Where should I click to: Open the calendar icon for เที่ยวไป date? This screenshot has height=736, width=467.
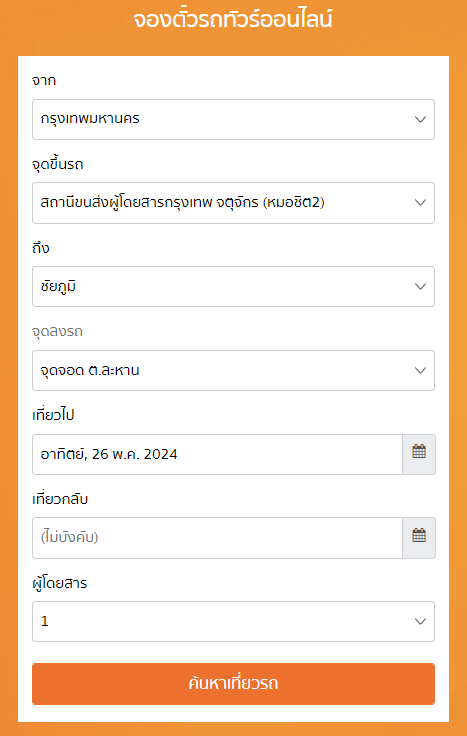419,454
